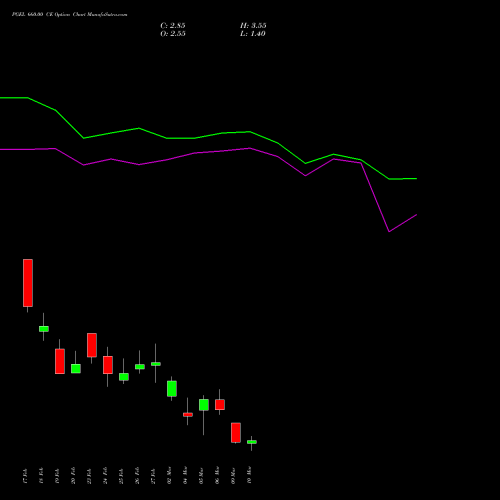Select the green candle for 02 Mar

pyautogui.click(x=172, y=388)
